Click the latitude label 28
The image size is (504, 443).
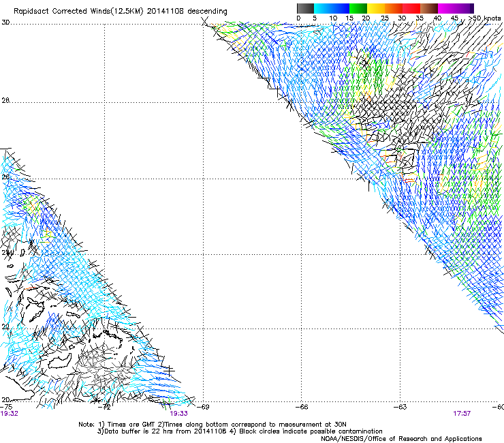pyautogui.click(x=5, y=100)
